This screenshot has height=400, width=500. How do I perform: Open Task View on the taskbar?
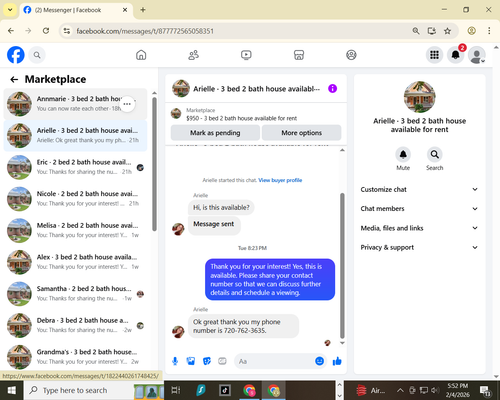176,390
